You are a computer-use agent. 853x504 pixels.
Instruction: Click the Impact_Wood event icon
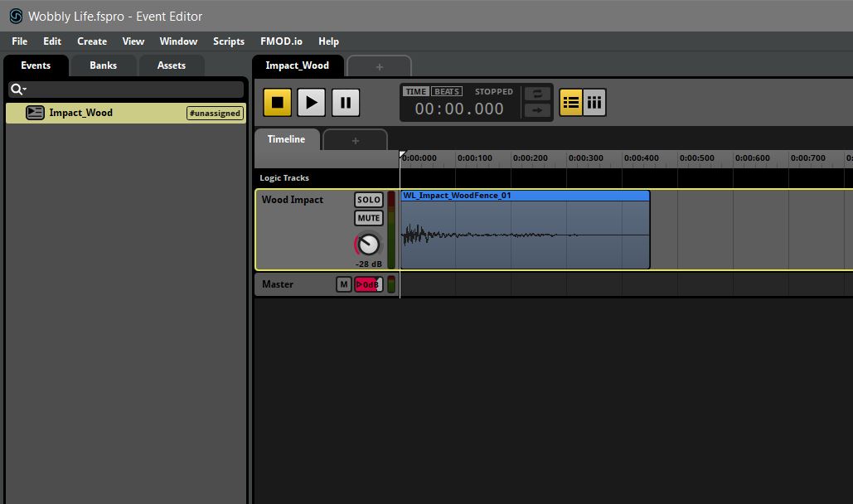[35, 113]
